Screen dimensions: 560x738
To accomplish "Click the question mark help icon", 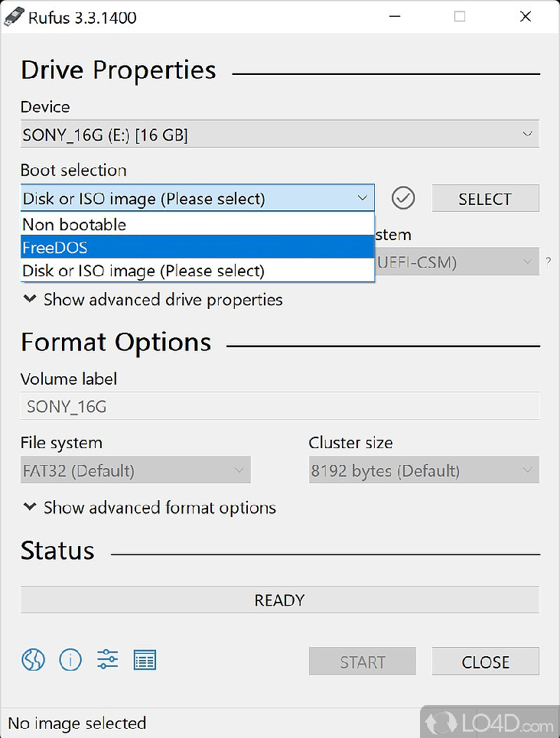I will click(549, 262).
